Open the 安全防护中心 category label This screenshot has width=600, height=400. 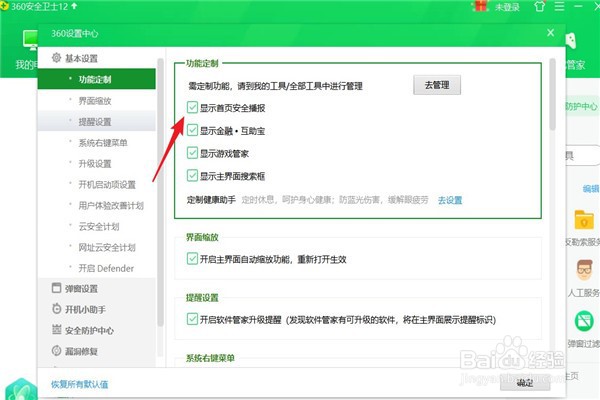tap(89, 330)
